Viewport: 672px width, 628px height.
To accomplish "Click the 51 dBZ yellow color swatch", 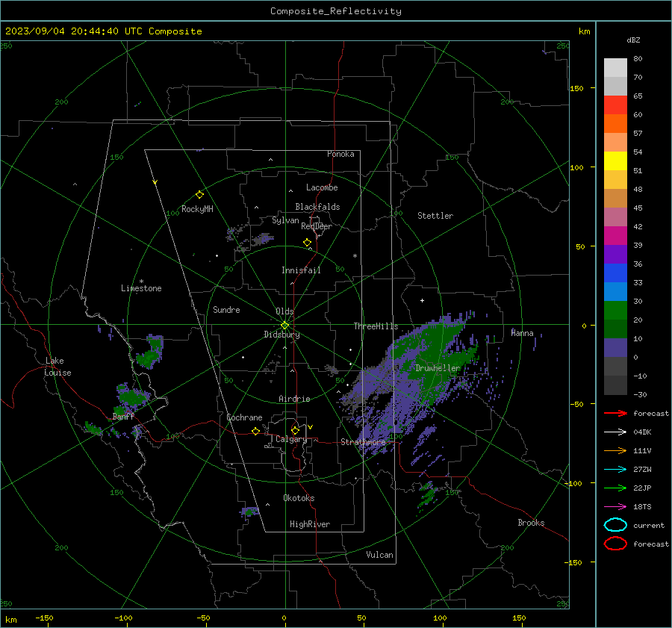I will click(x=615, y=161).
